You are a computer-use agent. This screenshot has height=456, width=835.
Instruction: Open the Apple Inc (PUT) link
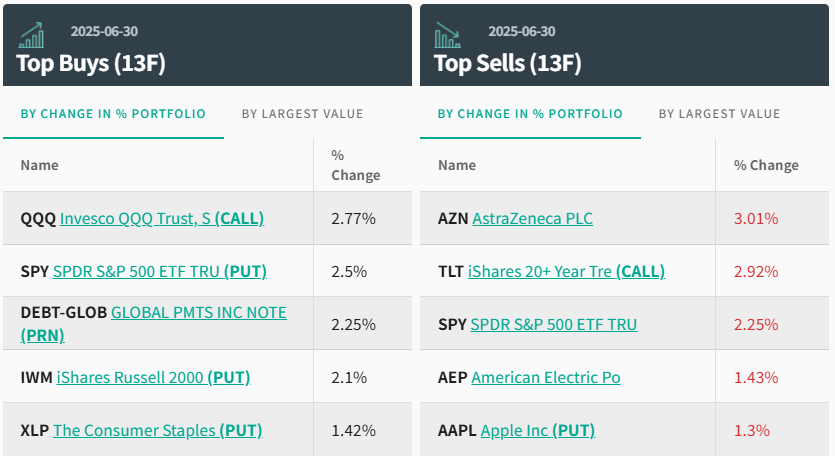pos(537,430)
